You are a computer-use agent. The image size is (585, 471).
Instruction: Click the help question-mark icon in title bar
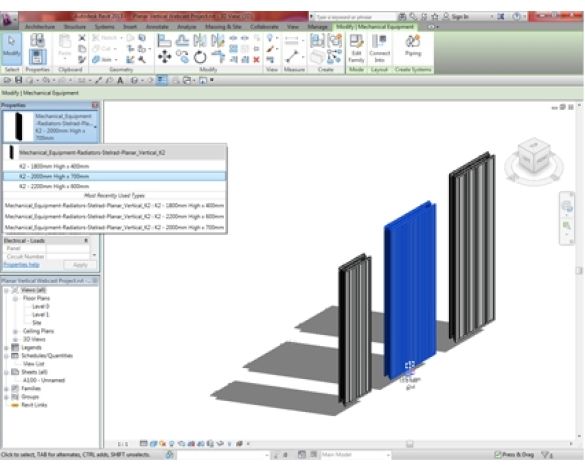516,16
